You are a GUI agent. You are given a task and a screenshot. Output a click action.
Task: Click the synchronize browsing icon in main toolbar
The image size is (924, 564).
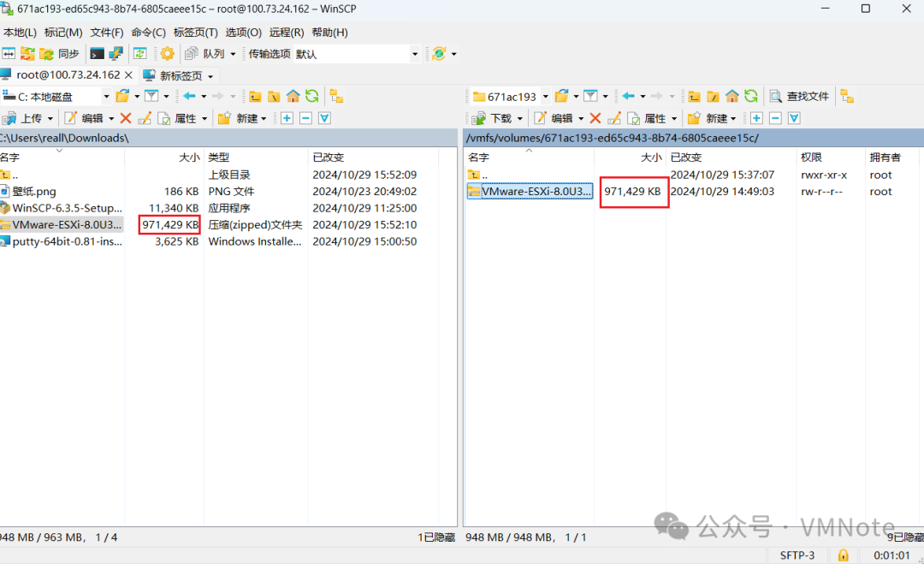point(27,54)
